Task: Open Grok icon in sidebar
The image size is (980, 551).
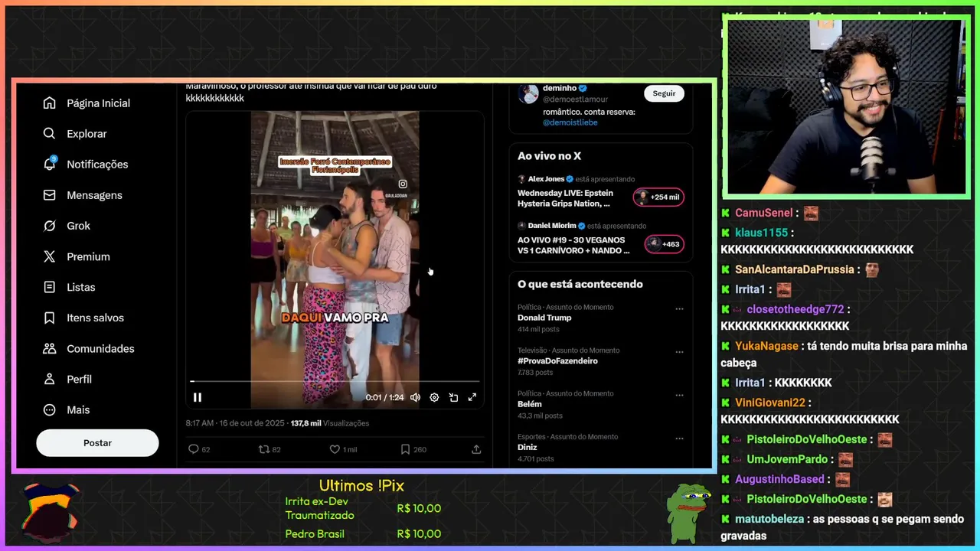Action: (50, 226)
